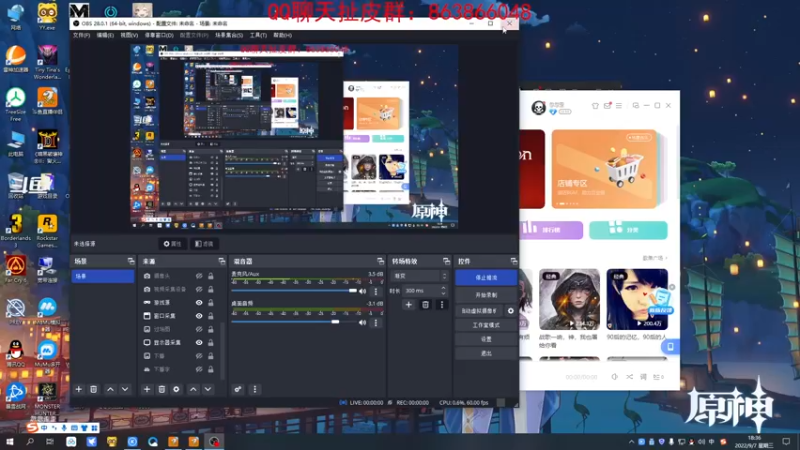This screenshot has width=800, height=450.
Task: Click 停止推流 stop streaming button
Action: [486, 278]
